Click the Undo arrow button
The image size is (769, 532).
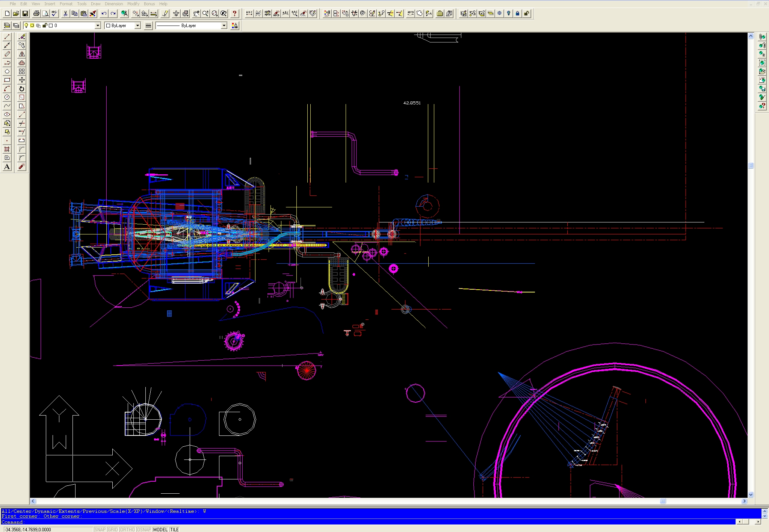(x=104, y=14)
